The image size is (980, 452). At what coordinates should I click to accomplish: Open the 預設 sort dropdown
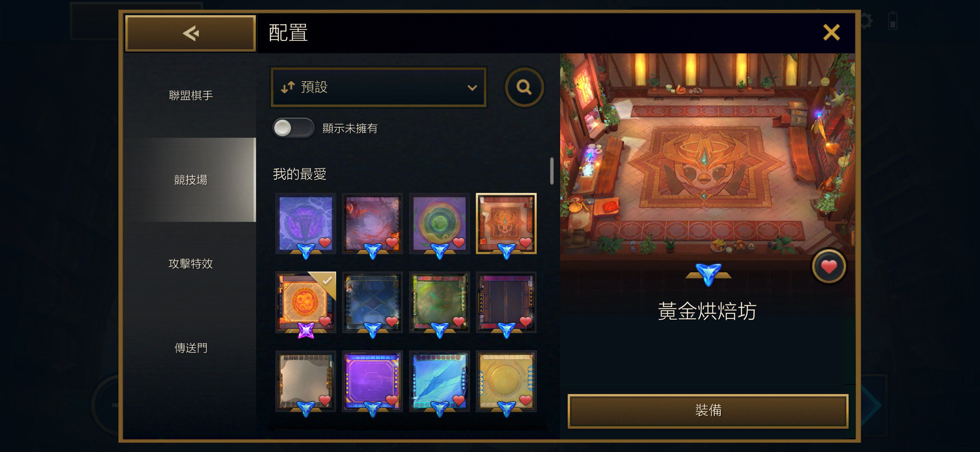tap(378, 87)
